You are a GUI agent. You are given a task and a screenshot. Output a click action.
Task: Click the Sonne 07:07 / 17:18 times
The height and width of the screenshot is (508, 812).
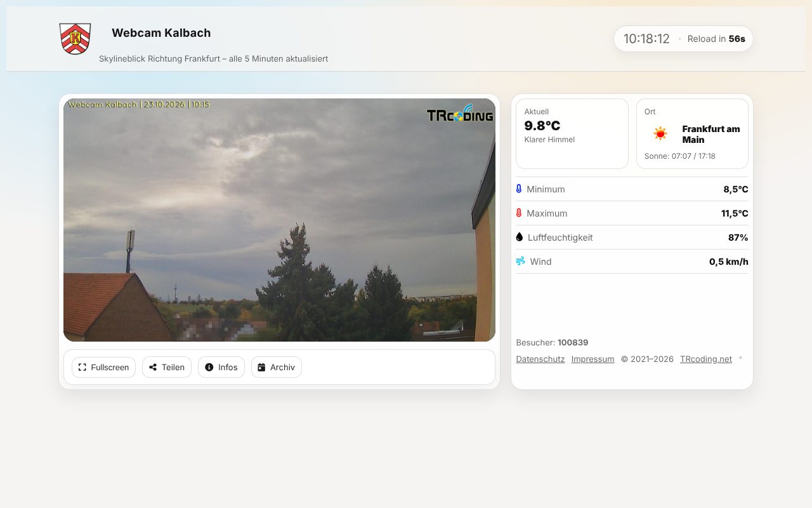[680, 156]
